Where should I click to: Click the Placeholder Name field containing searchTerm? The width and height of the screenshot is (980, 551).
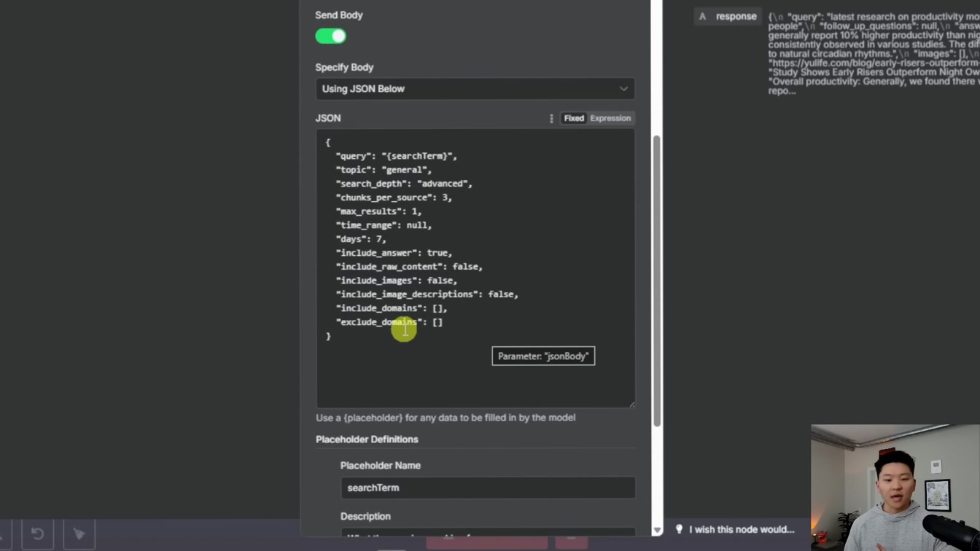point(488,488)
